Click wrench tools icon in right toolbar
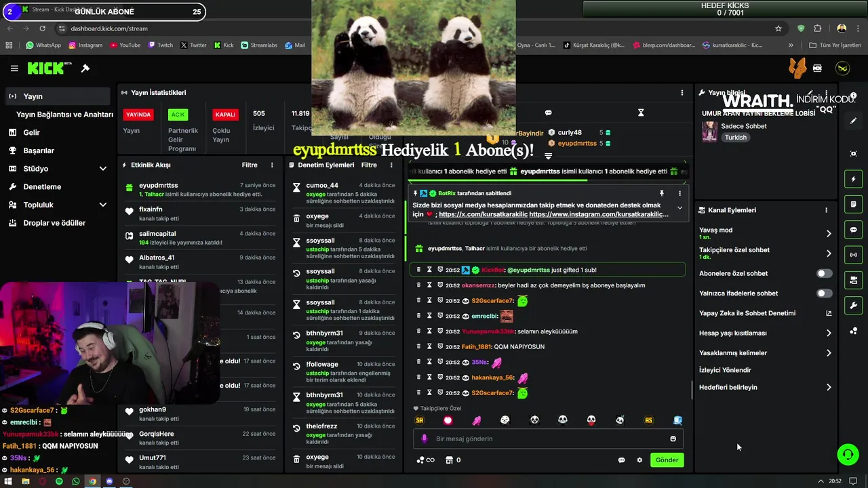 (x=854, y=306)
